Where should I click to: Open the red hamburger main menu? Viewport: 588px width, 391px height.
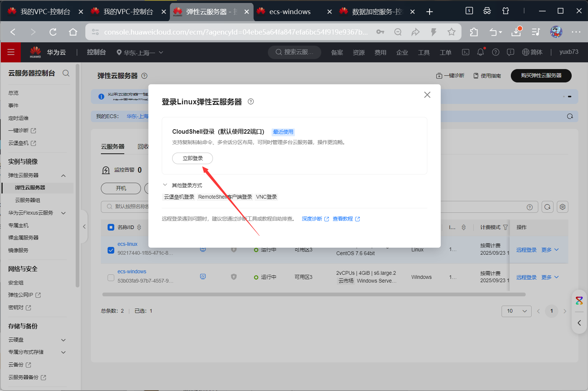(x=11, y=52)
